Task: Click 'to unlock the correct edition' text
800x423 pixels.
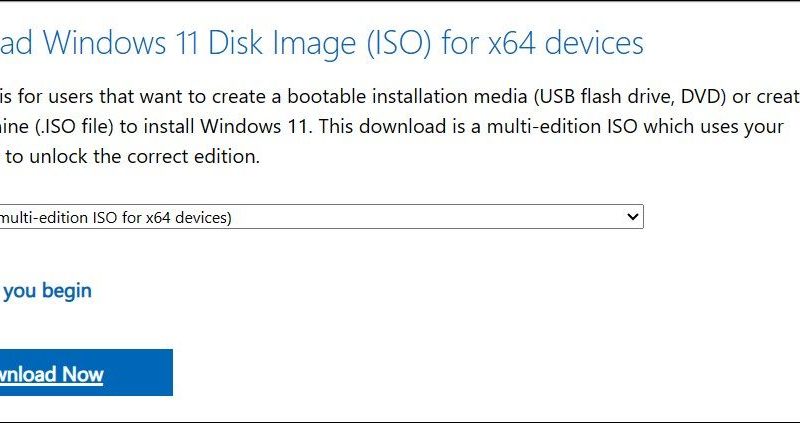Action: [133, 156]
